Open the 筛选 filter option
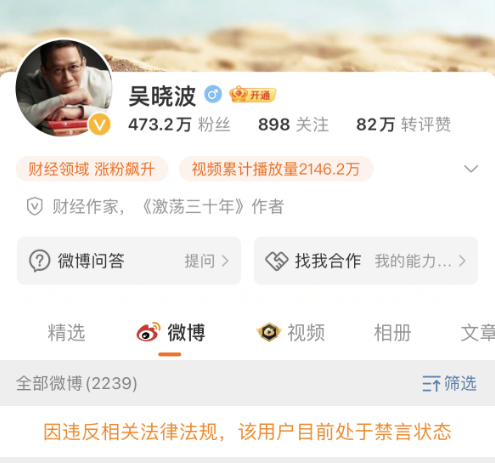The height and width of the screenshot is (463, 495). click(x=449, y=383)
